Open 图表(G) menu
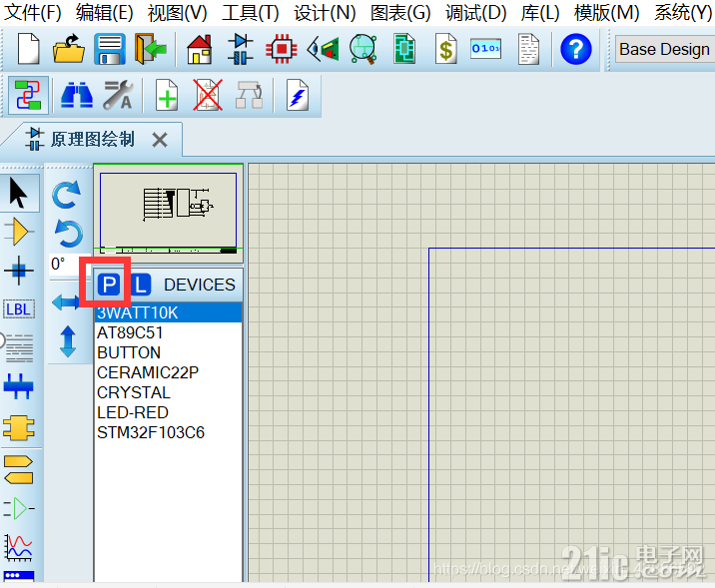715x588 pixels. 400,12
